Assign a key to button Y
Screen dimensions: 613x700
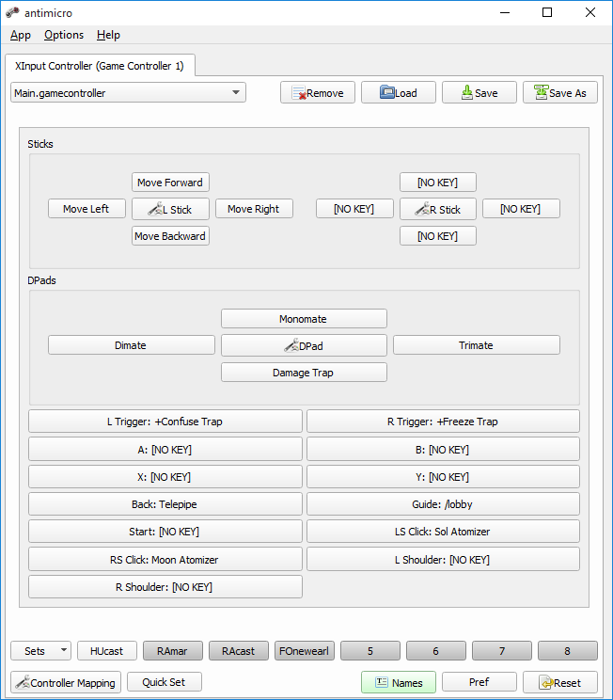click(x=443, y=477)
